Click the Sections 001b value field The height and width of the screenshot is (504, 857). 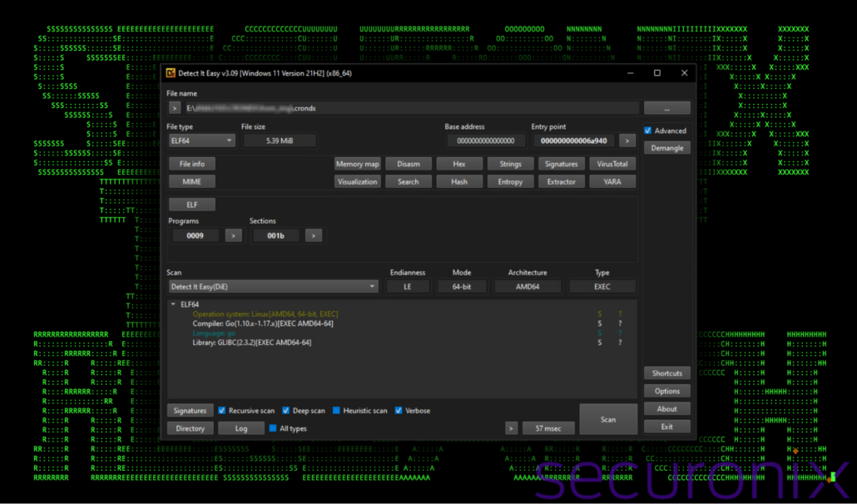[x=275, y=235]
